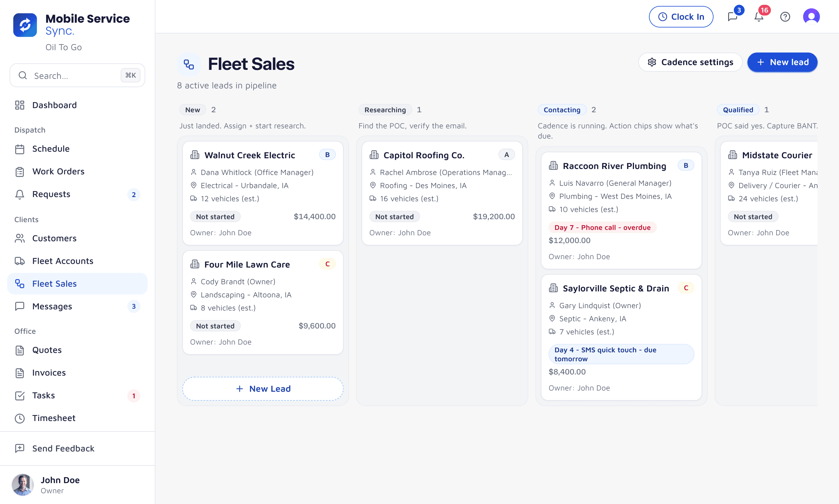
Task: Click grade C badge on Saylorville Septic & Drain
Action: coord(686,288)
